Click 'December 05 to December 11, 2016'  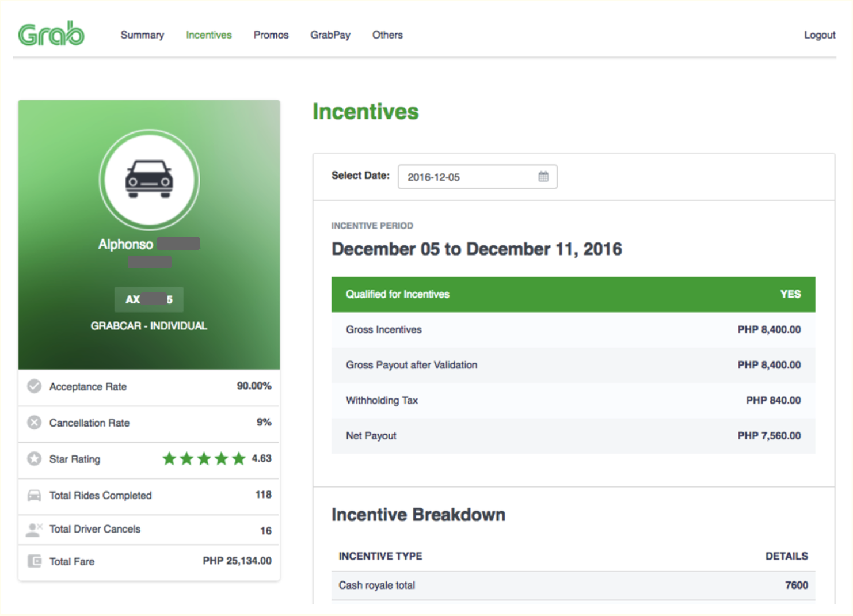pyautogui.click(x=477, y=249)
